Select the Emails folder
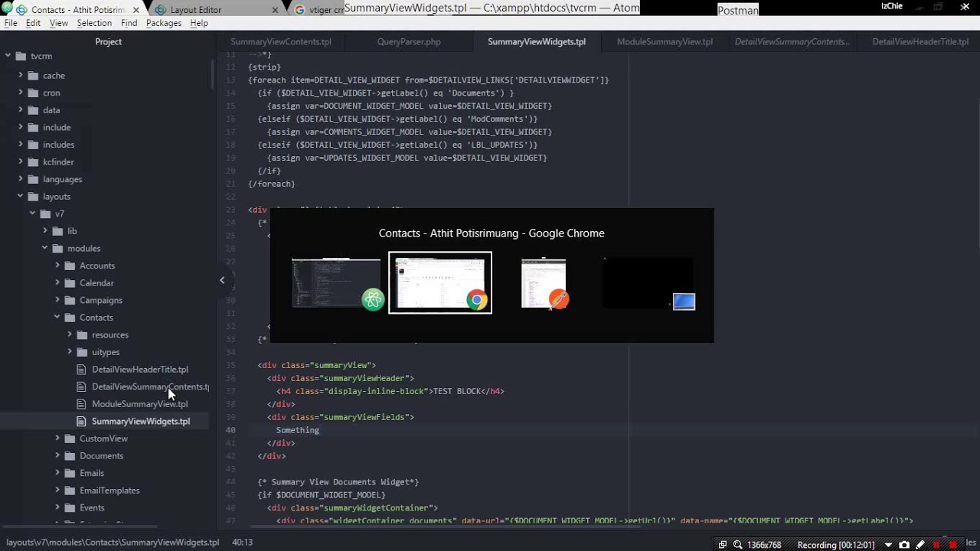This screenshot has height=551, width=980. click(x=92, y=473)
